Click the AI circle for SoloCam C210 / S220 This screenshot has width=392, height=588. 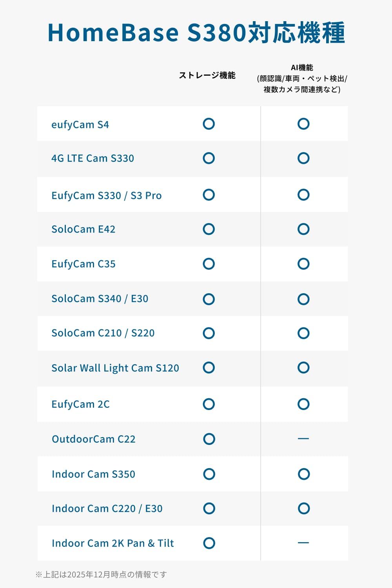click(303, 333)
